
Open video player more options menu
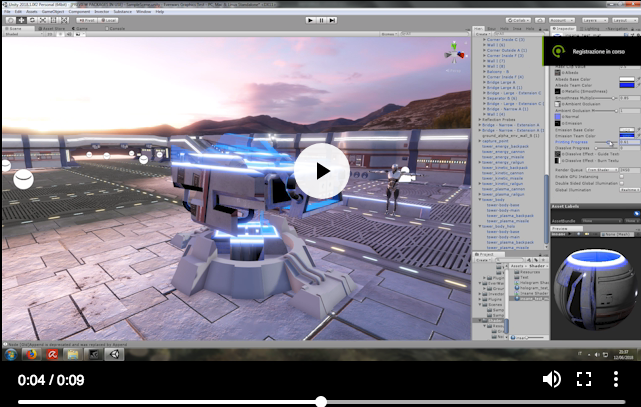tap(616, 379)
